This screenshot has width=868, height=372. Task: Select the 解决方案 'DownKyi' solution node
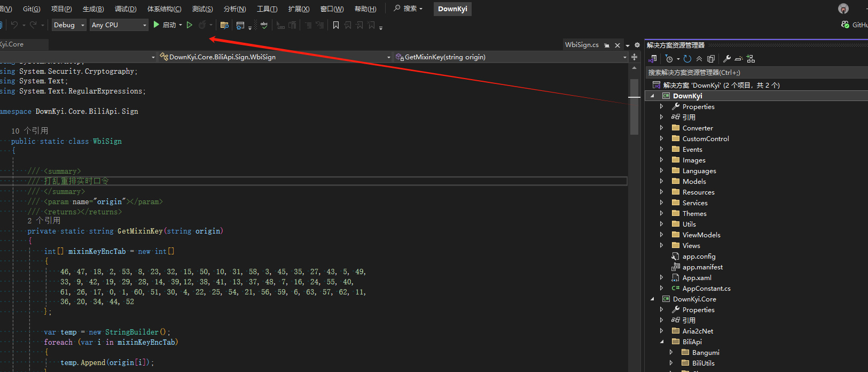tap(721, 85)
